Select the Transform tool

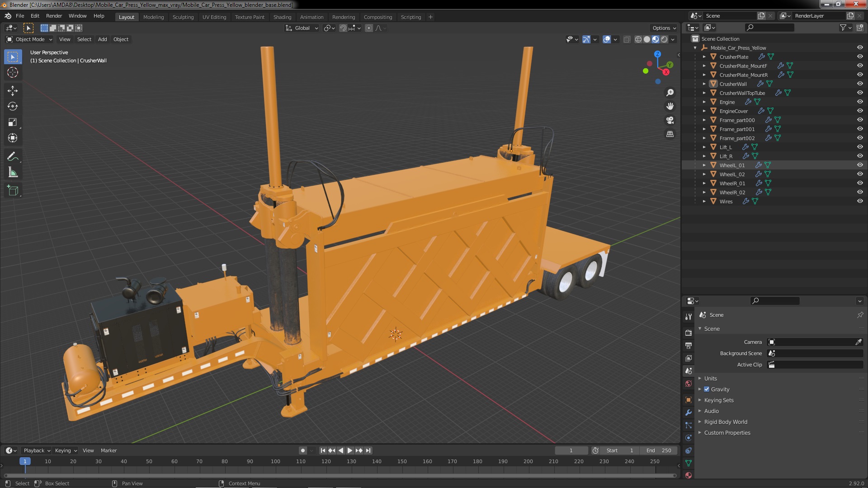pyautogui.click(x=13, y=138)
